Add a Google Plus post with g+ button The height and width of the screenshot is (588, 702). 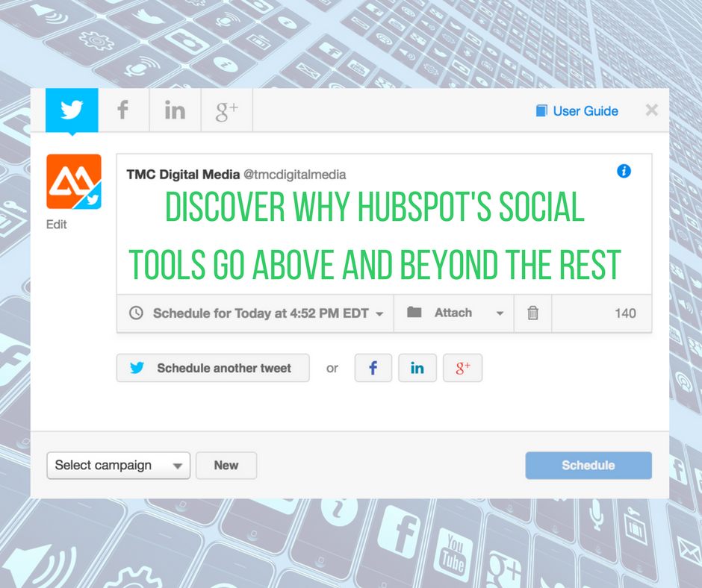462,368
